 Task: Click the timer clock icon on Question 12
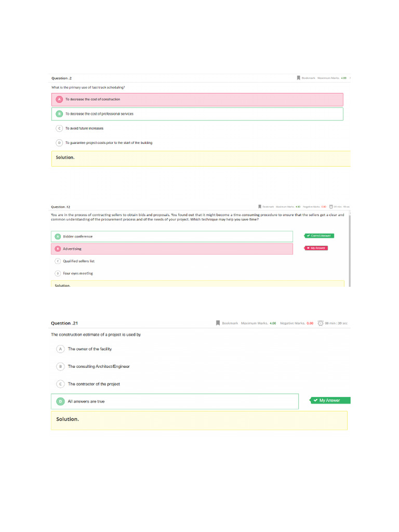click(331, 206)
